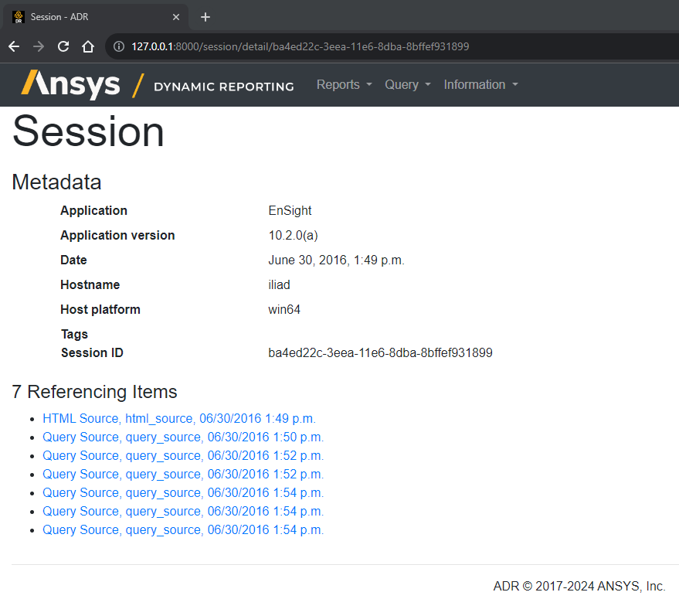679x616 pixels.
Task: Click the Dynamic Reporting header text
Action: [x=224, y=87]
